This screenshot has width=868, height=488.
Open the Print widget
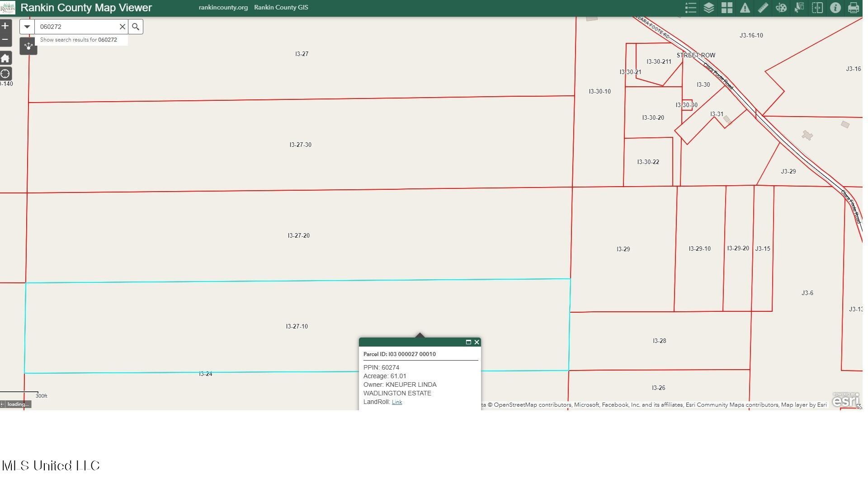click(x=853, y=8)
